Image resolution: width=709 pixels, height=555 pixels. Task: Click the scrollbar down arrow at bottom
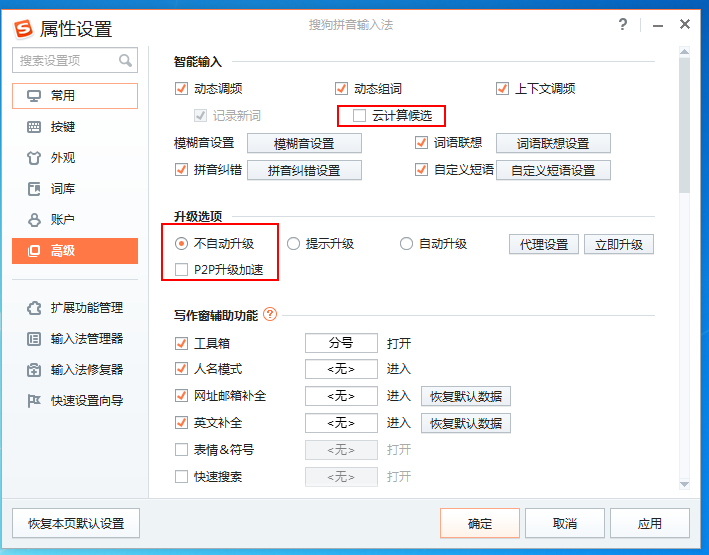(685, 484)
